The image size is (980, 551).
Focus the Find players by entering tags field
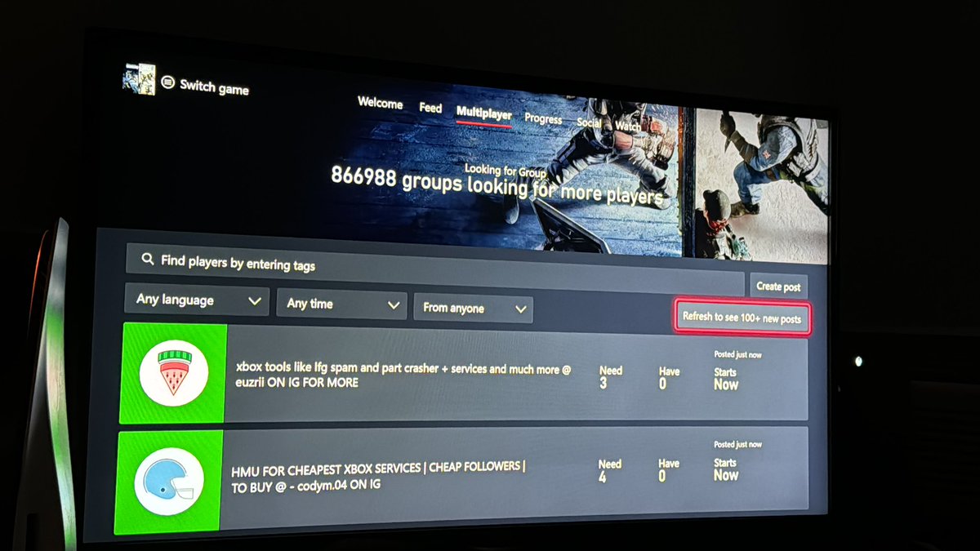tap(434, 269)
